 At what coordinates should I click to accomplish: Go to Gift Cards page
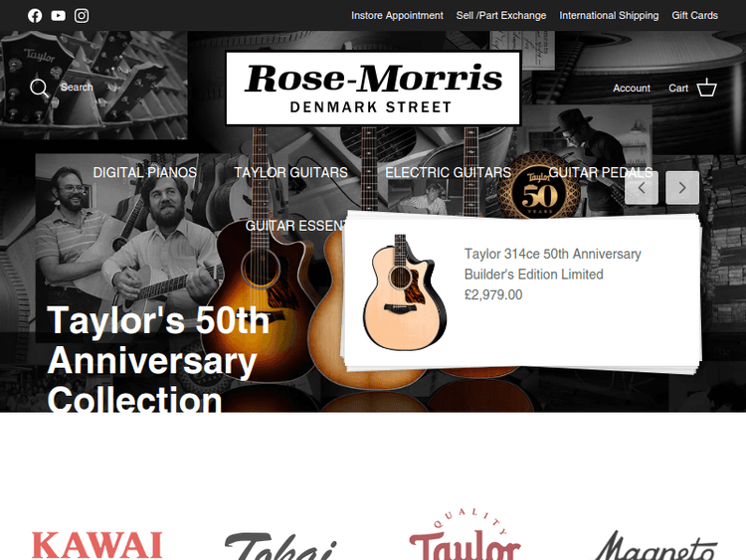[694, 16]
